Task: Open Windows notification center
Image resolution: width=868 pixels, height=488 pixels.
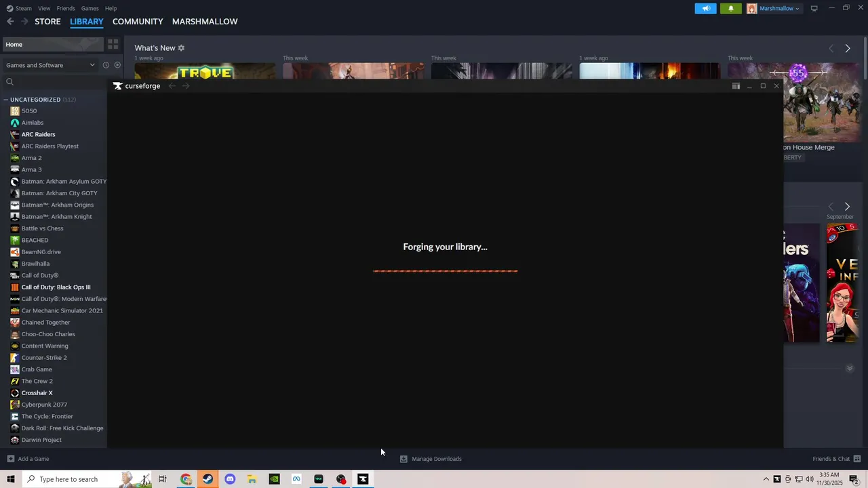Action: [x=854, y=479]
